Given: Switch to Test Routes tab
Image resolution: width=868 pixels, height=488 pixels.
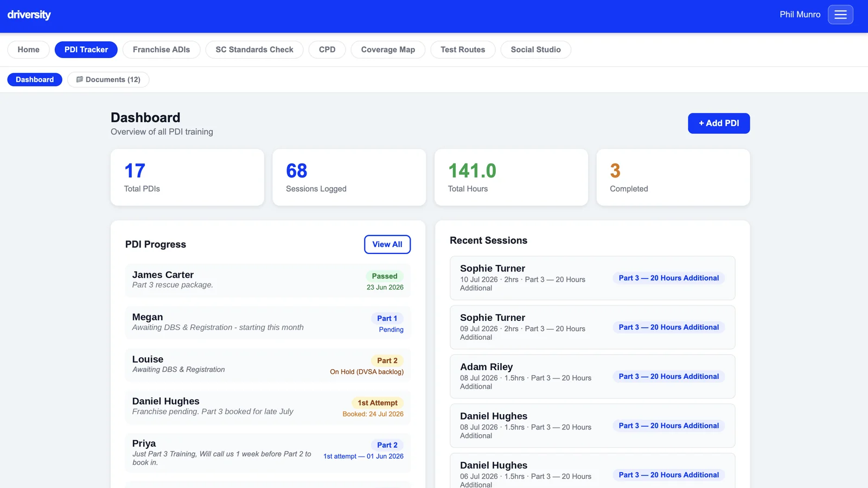Looking at the screenshot, I should coord(463,49).
